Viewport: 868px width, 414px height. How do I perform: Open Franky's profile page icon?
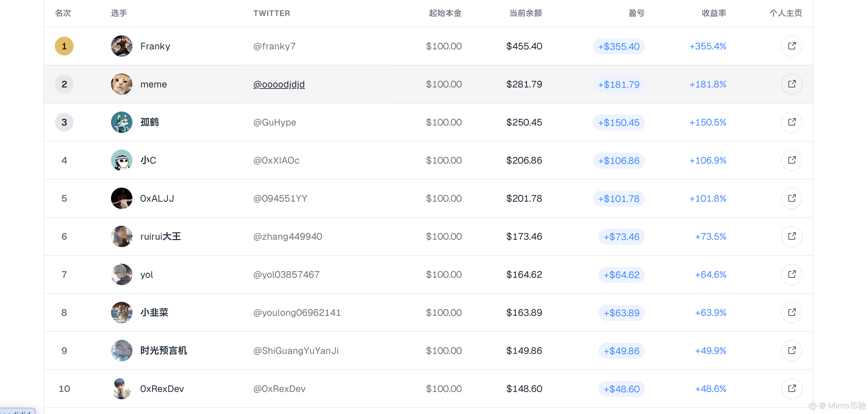coord(791,46)
